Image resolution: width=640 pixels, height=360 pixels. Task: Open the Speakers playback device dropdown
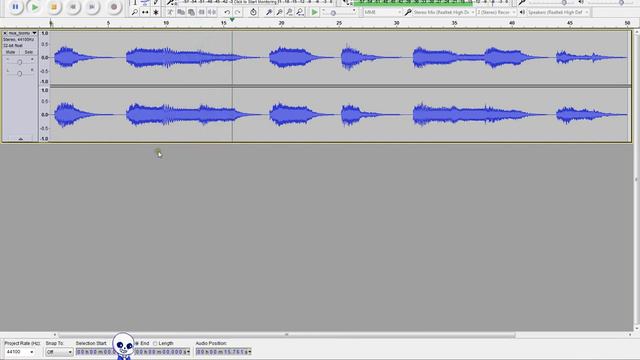pyautogui.click(x=558, y=12)
